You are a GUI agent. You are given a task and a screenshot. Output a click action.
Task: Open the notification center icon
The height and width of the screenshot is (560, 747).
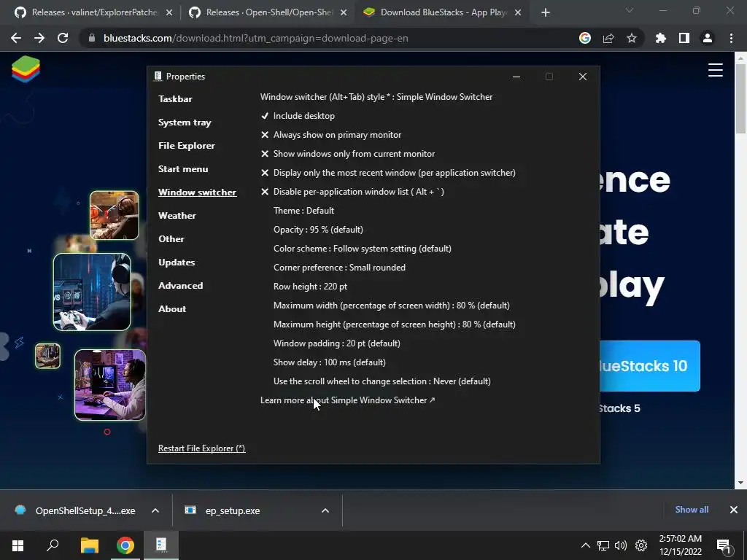tap(724, 547)
